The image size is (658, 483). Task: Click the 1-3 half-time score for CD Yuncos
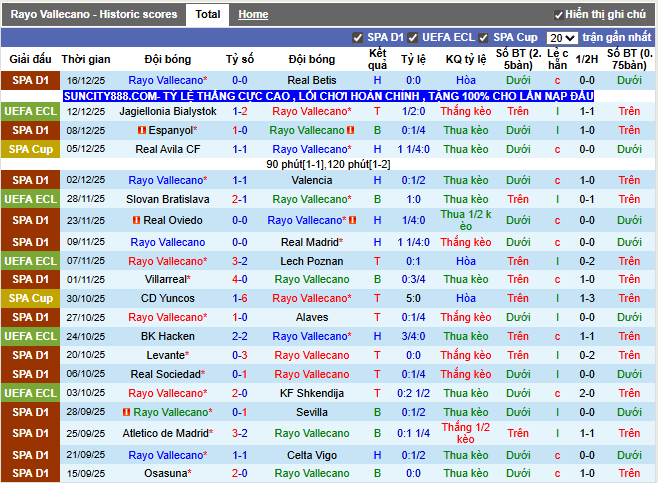pyautogui.click(x=587, y=298)
